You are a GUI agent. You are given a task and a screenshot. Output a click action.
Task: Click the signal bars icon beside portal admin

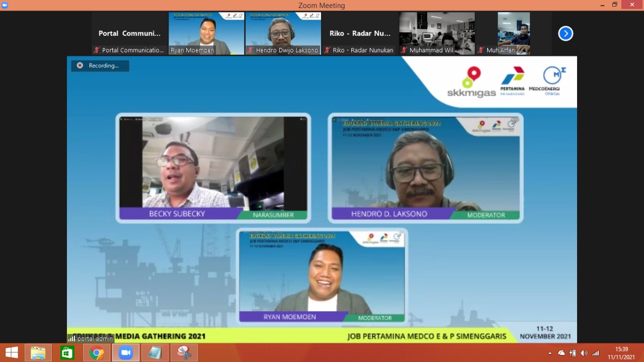tap(71, 339)
